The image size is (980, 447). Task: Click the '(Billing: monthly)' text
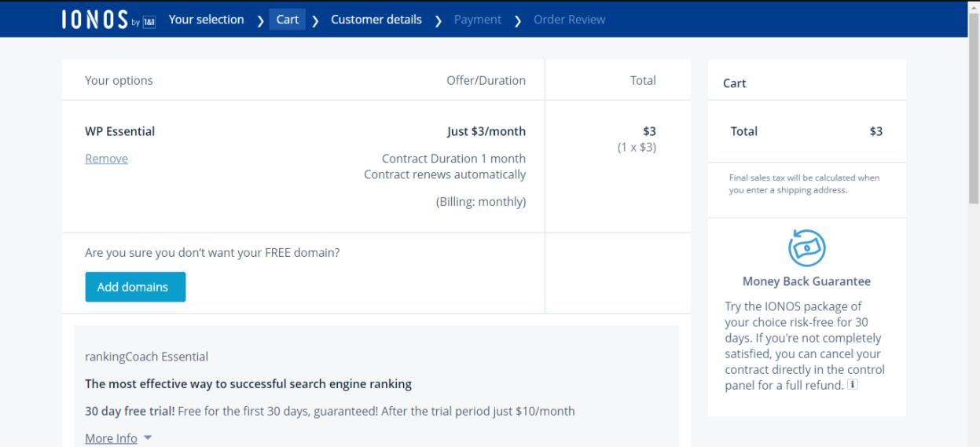481,202
